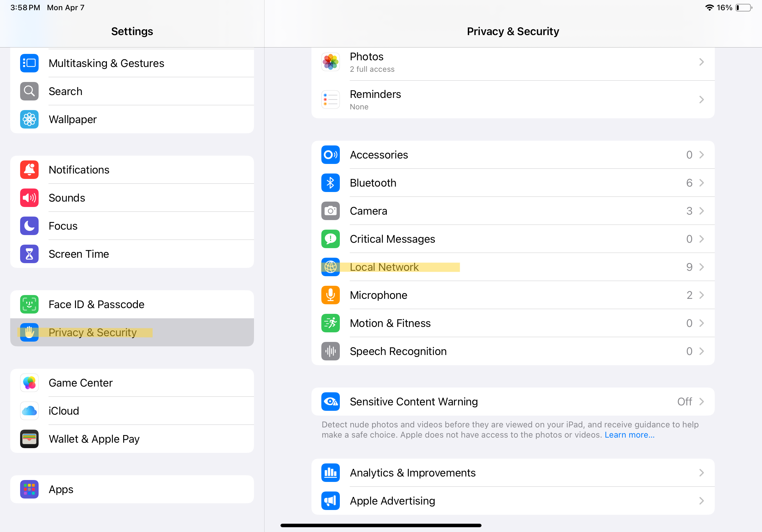Expand Photos row chevron
Image resolution: width=762 pixels, height=532 pixels.
pos(701,62)
